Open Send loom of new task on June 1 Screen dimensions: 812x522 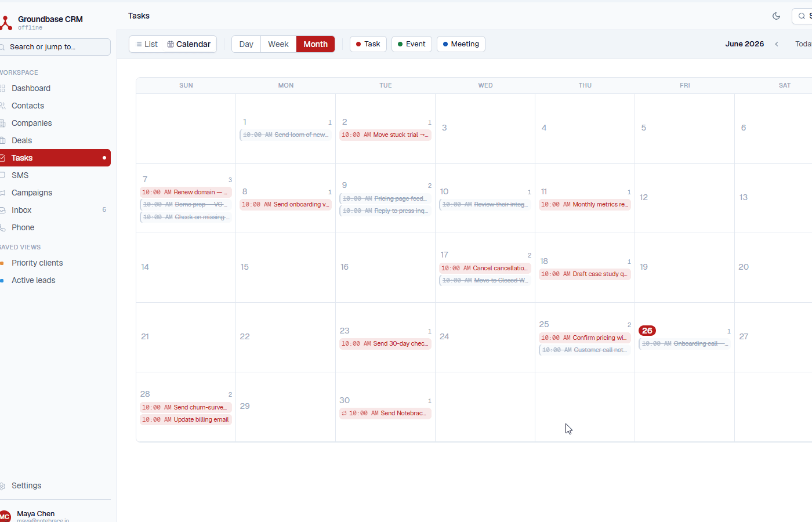click(x=285, y=135)
